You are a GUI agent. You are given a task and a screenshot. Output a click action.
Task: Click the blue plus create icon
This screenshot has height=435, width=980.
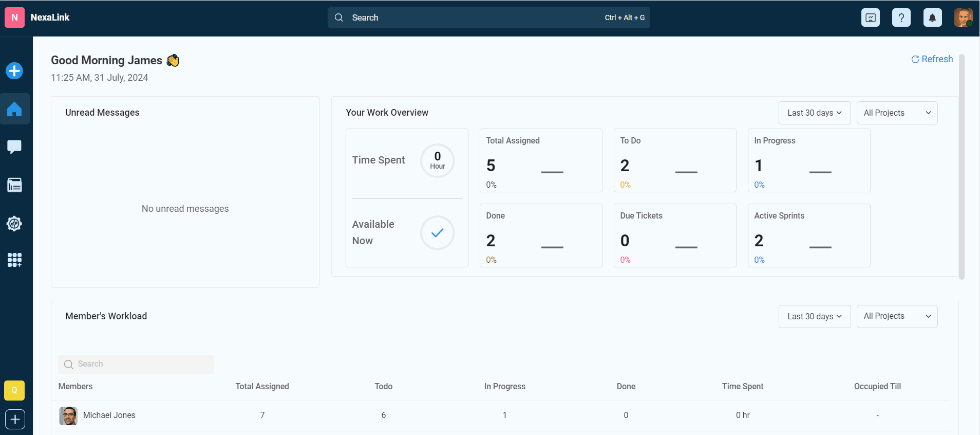pyautogui.click(x=14, y=71)
